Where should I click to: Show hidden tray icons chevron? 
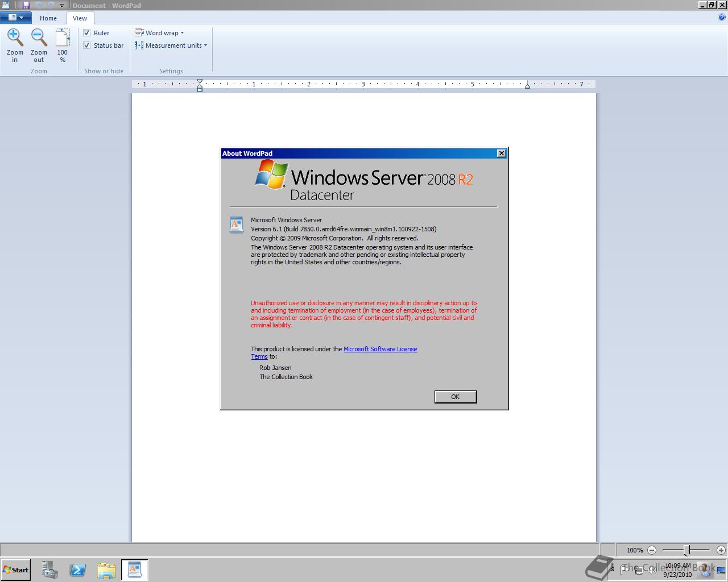[613, 569]
